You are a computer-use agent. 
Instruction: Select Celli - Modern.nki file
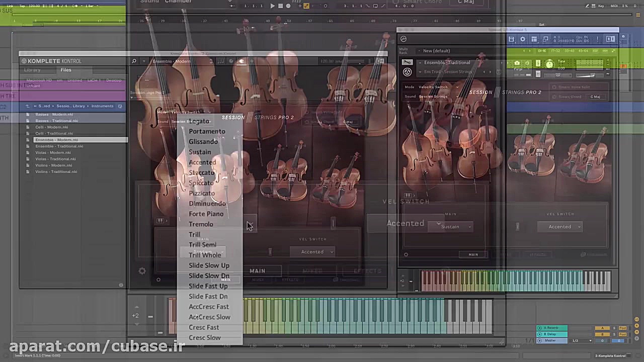point(51,127)
